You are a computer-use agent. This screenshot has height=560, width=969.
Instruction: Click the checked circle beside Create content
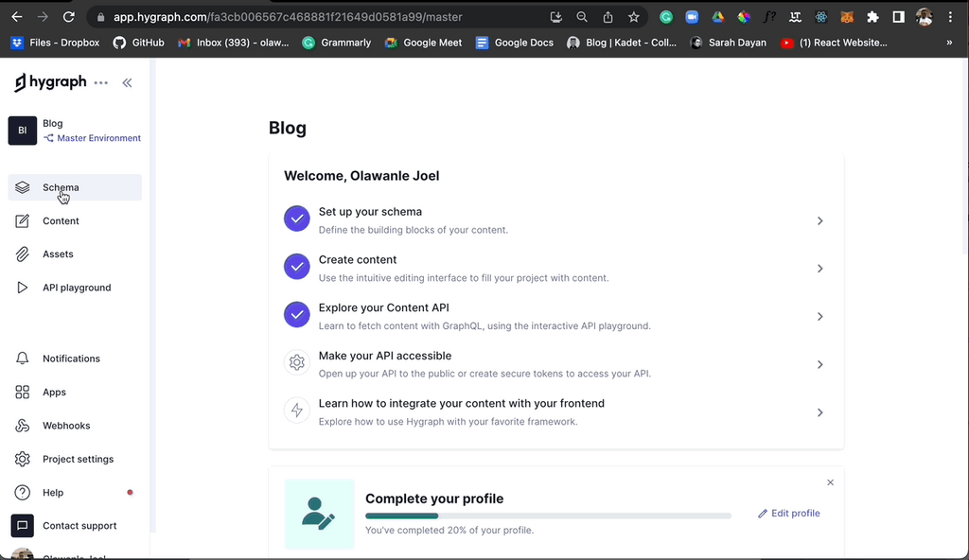point(296,267)
